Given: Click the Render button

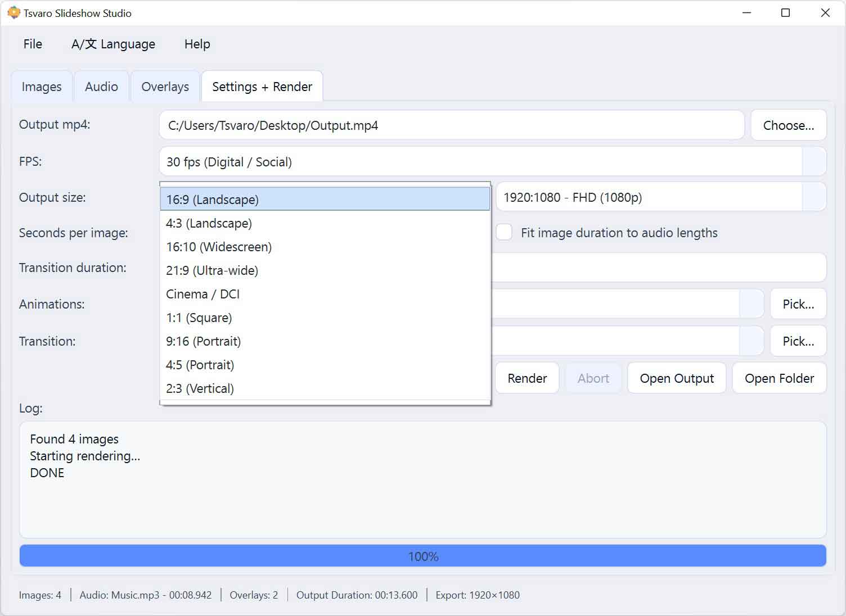Looking at the screenshot, I should pos(526,378).
